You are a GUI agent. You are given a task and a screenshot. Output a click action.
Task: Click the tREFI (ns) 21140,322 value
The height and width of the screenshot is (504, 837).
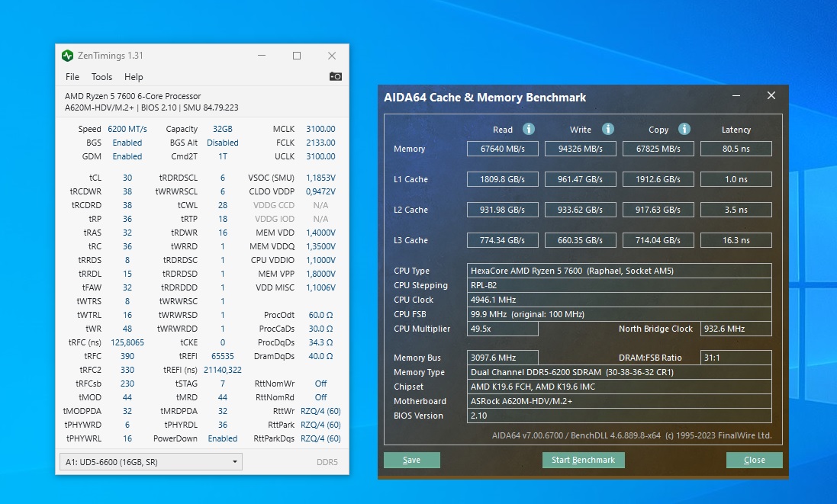223,370
